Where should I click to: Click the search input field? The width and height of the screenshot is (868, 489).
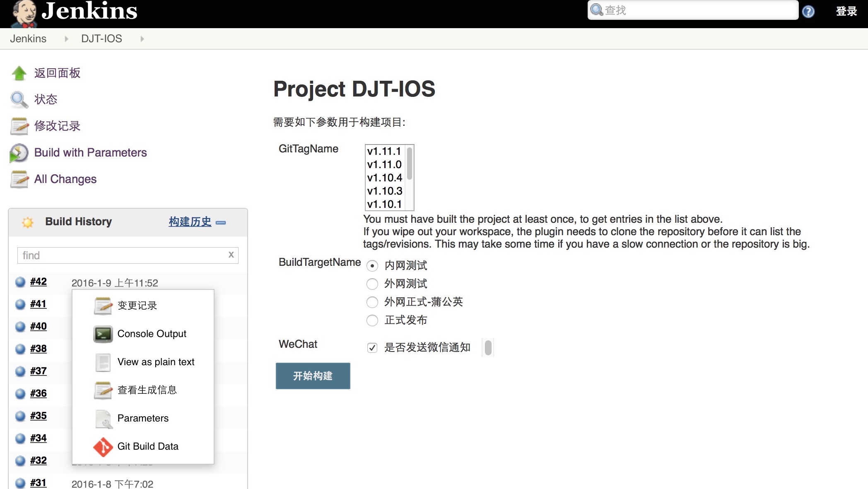point(694,10)
